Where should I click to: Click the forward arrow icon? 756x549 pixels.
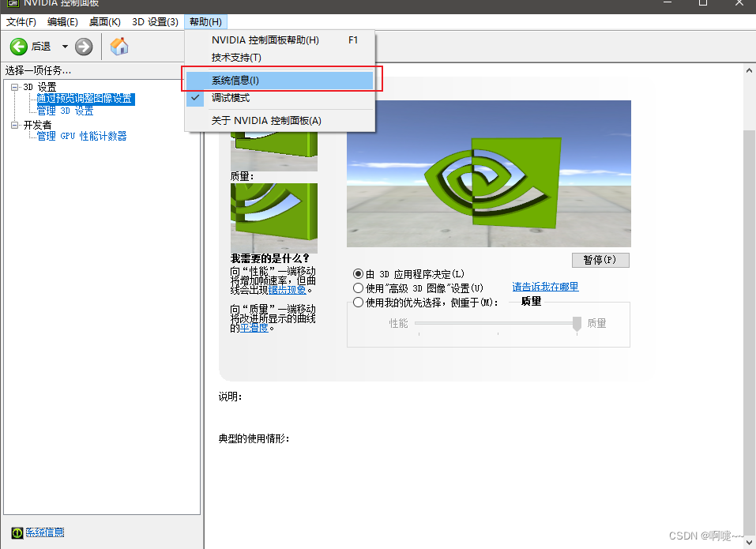click(x=84, y=47)
